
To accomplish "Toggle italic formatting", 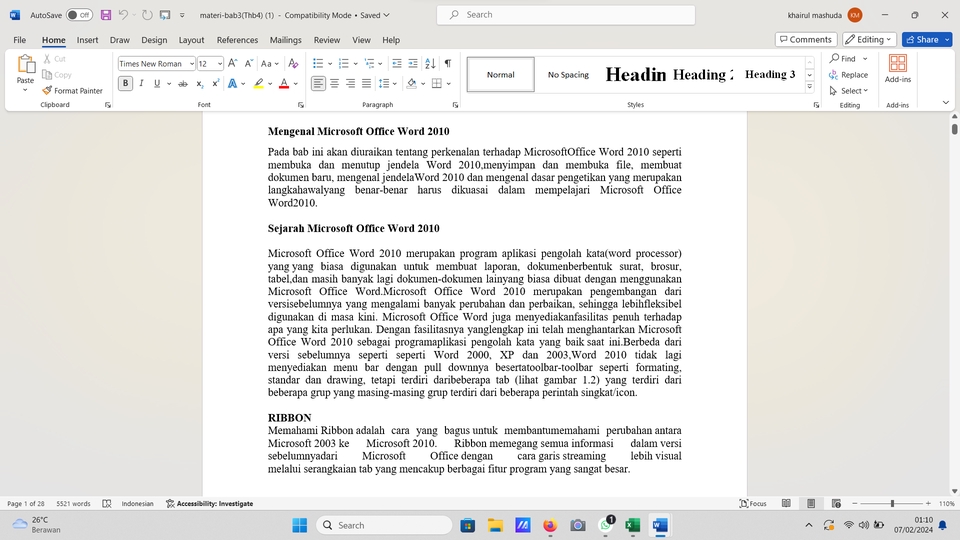I will pos(141,83).
